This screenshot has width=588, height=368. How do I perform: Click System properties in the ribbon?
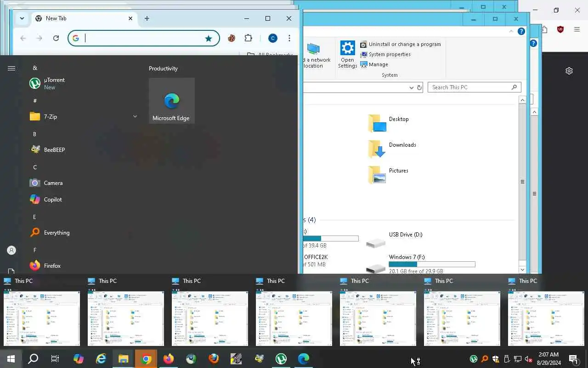point(386,54)
